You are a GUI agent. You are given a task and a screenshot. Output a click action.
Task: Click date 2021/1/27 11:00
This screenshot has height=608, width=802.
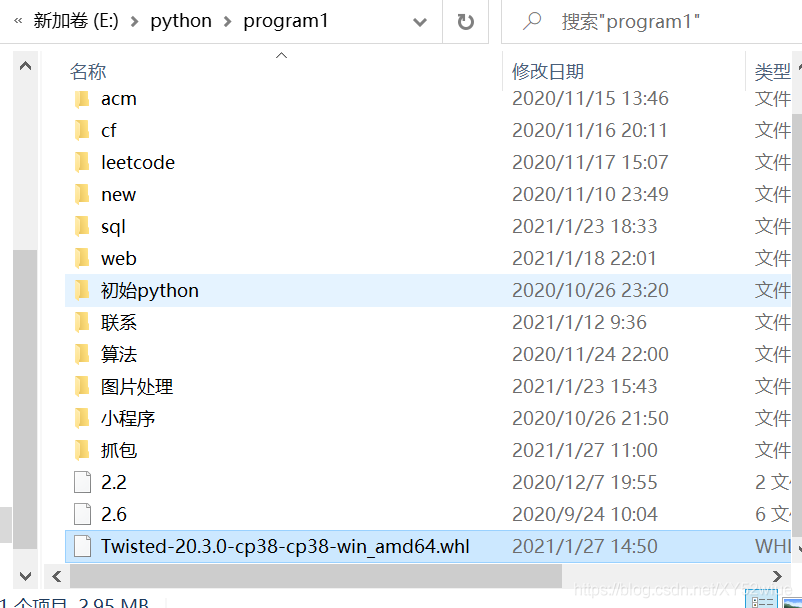click(x=585, y=450)
